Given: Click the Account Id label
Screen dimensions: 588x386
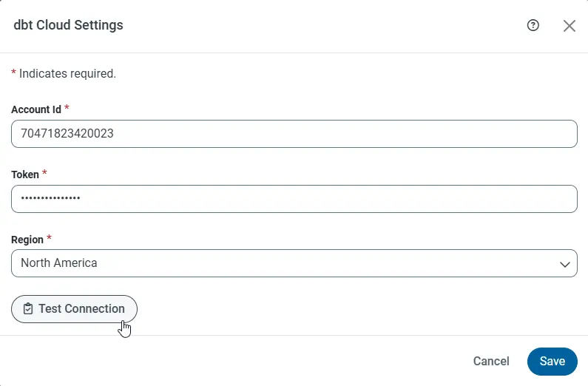Looking at the screenshot, I should (36, 109).
